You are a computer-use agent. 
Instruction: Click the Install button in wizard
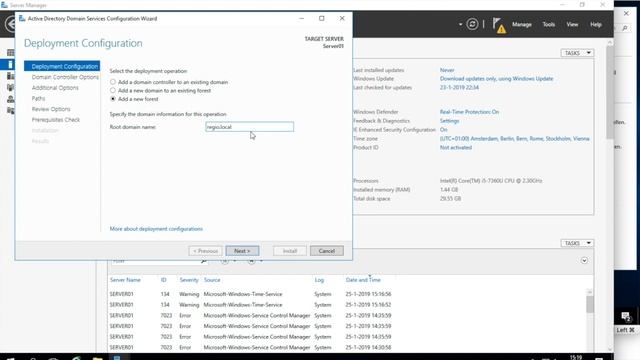[x=290, y=251]
